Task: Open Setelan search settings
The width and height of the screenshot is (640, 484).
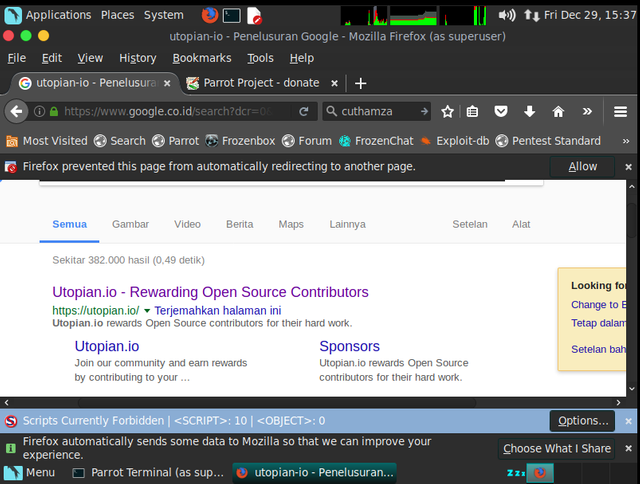Action: 470,224
